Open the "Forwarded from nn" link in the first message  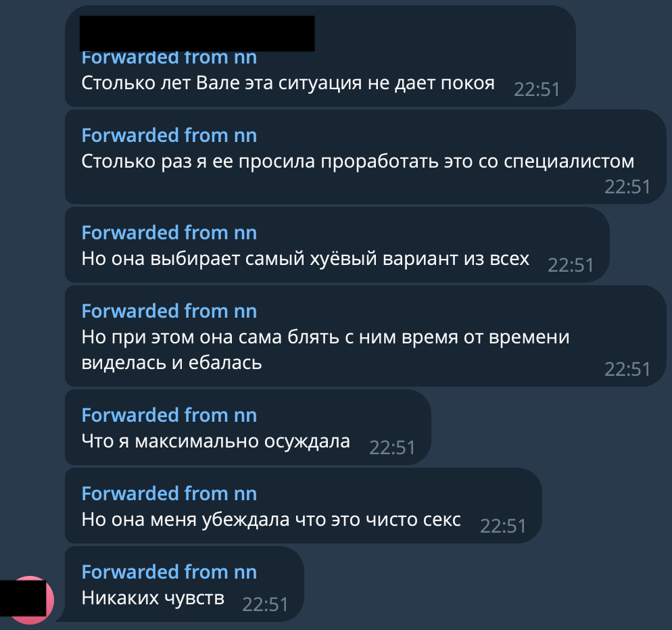tap(169, 58)
